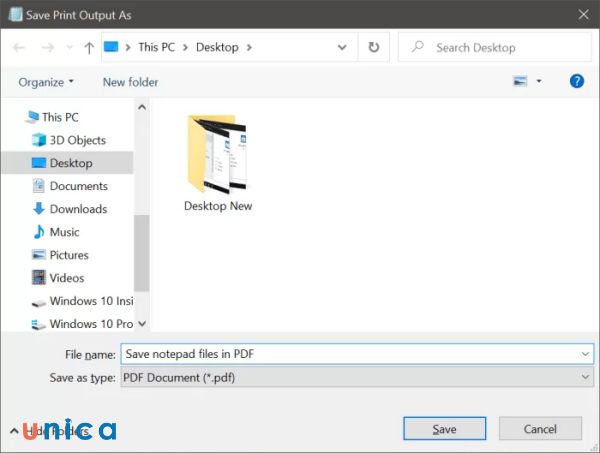Go back using the back arrow
The height and width of the screenshot is (453, 600).
(19, 47)
